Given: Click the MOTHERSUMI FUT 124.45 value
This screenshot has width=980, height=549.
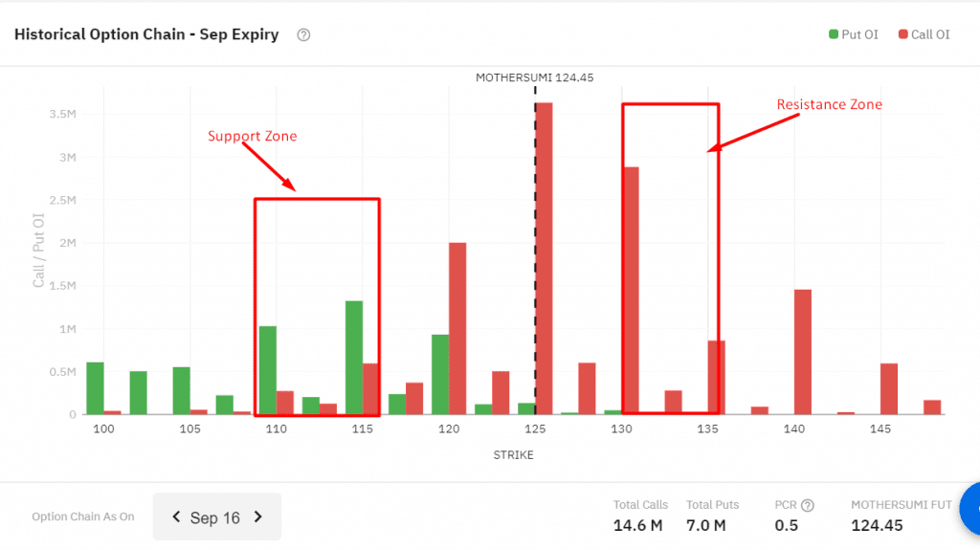Looking at the screenshot, I should click(877, 525).
